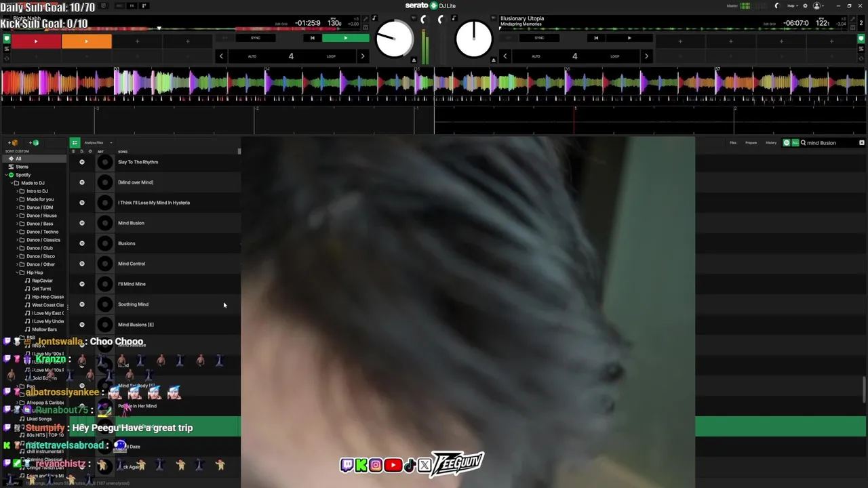Open the Prepare tab
This screenshot has width=868, height=488.
[x=751, y=143]
